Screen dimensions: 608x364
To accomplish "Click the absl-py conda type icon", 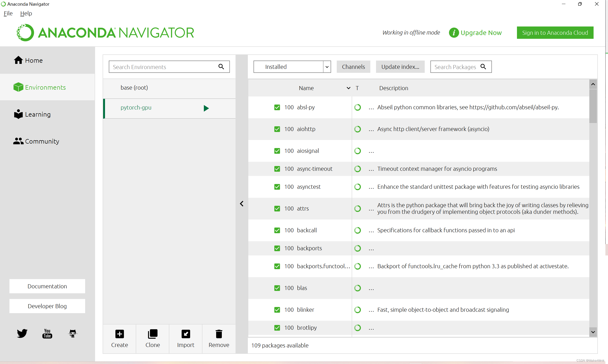I will (357, 107).
